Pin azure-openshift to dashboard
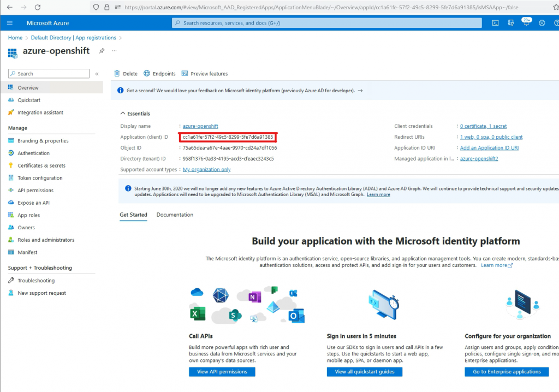Image resolution: width=559 pixels, height=392 pixels. tap(102, 51)
